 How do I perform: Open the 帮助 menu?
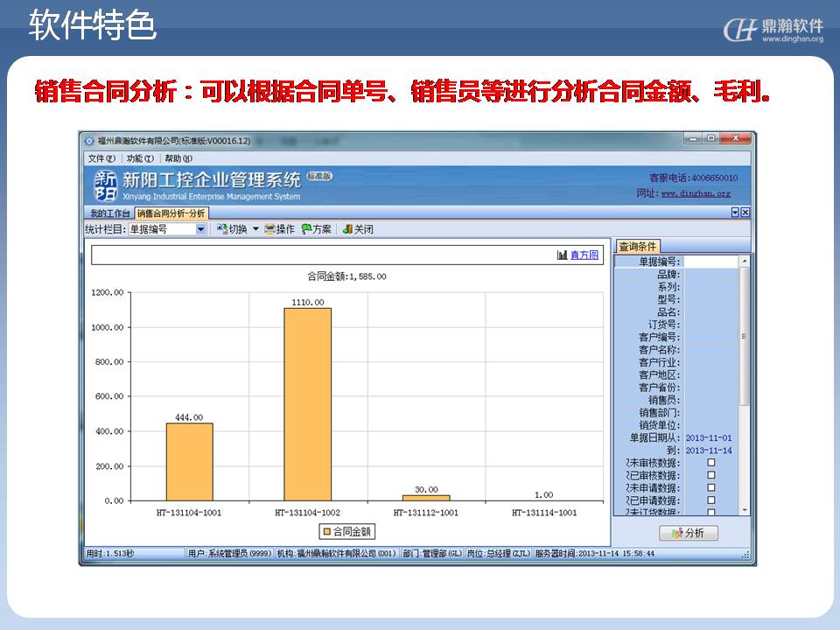[178, 158]
